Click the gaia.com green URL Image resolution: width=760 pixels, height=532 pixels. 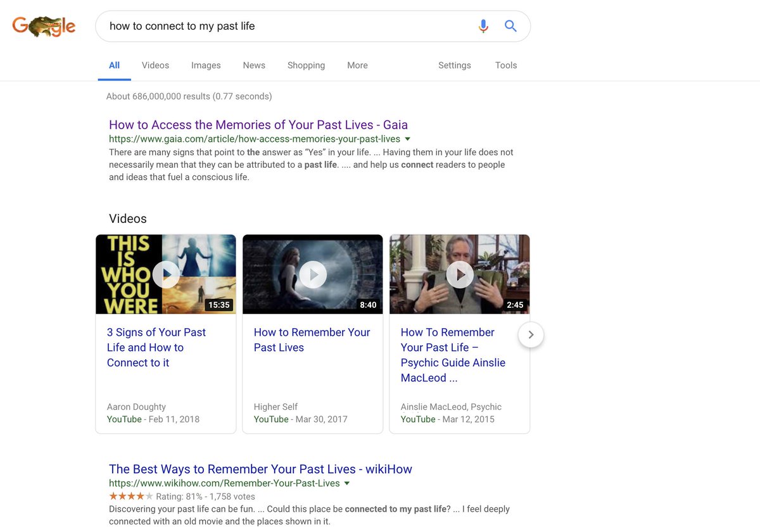[x=255, y=139]
